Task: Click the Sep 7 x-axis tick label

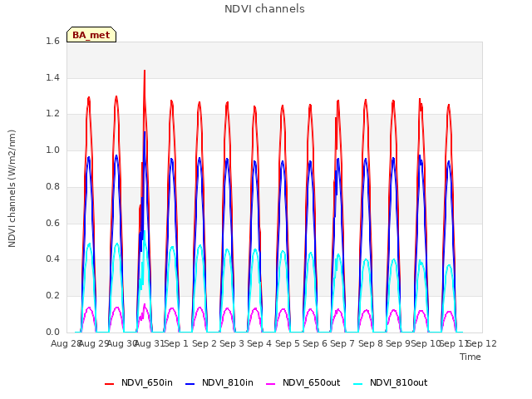Action: coord(342,343)
